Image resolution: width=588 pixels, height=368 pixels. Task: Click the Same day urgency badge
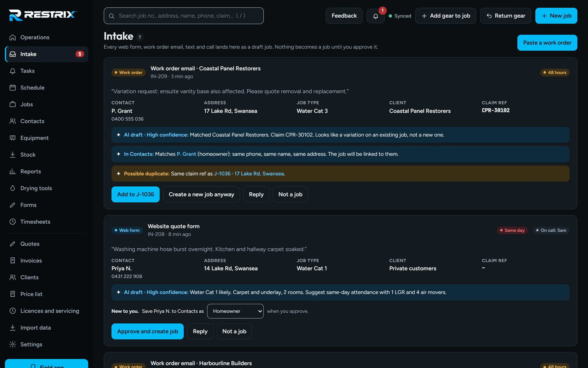click(x=512, y=230)
